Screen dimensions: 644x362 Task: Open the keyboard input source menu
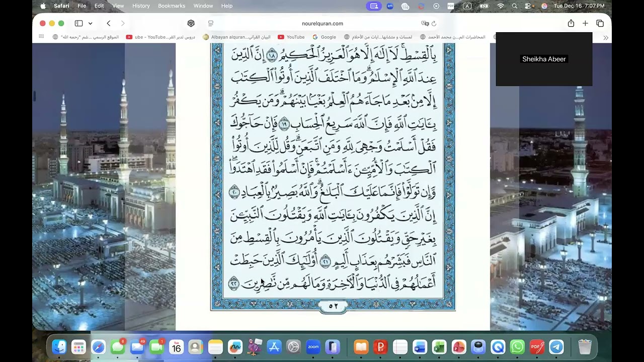(x=467, y=6)
